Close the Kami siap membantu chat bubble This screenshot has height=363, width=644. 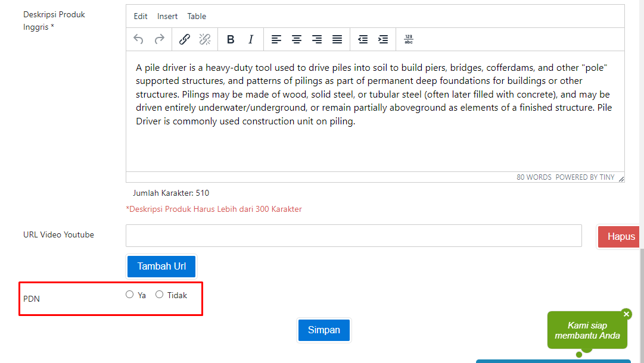coord(626,314)
